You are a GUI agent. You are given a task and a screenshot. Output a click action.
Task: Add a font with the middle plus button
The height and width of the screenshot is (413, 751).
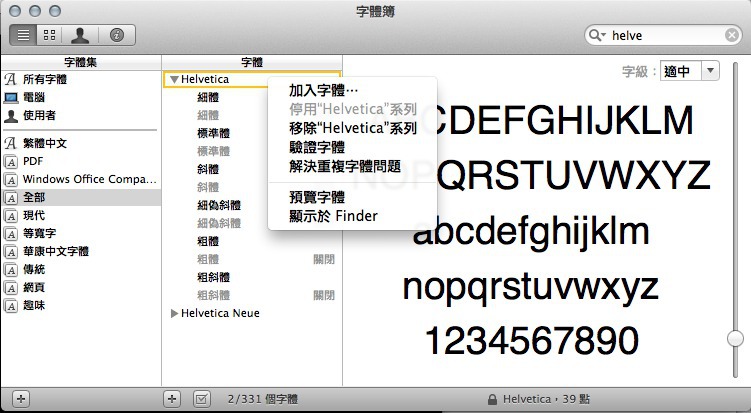coord(171,399)
